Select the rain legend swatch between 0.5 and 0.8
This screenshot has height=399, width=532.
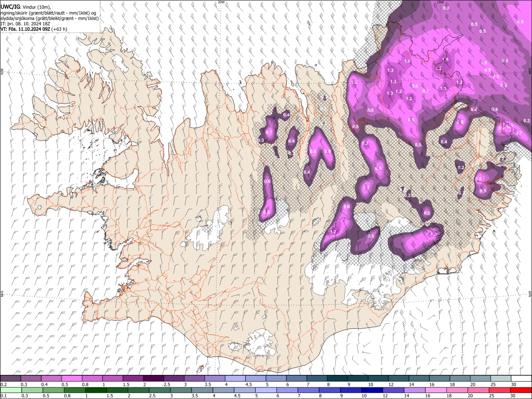(54, 390)
